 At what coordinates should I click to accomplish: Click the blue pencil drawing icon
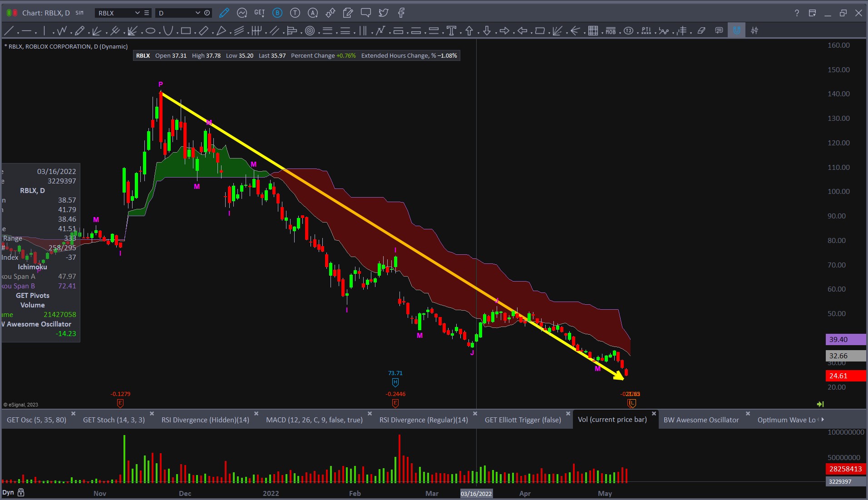(x=224, y=13)
